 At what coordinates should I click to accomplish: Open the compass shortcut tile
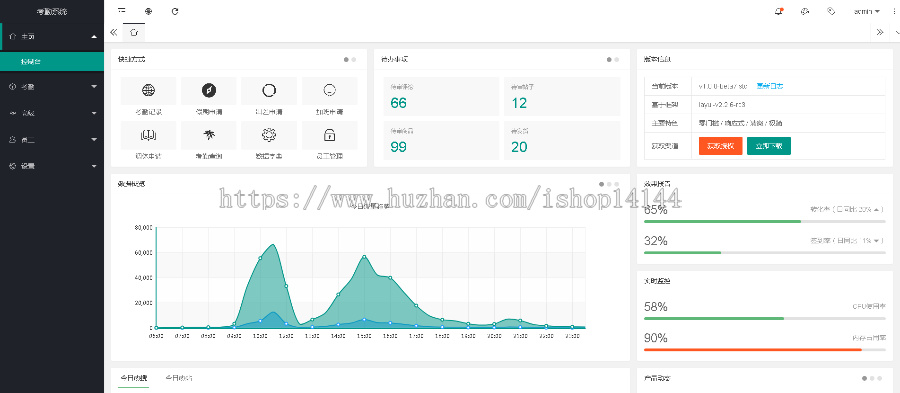(x=209, y=91)
